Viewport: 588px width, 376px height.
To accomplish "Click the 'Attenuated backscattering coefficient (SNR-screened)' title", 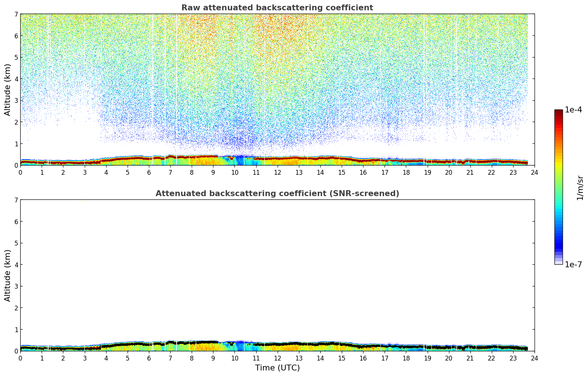I will point(277,194).
